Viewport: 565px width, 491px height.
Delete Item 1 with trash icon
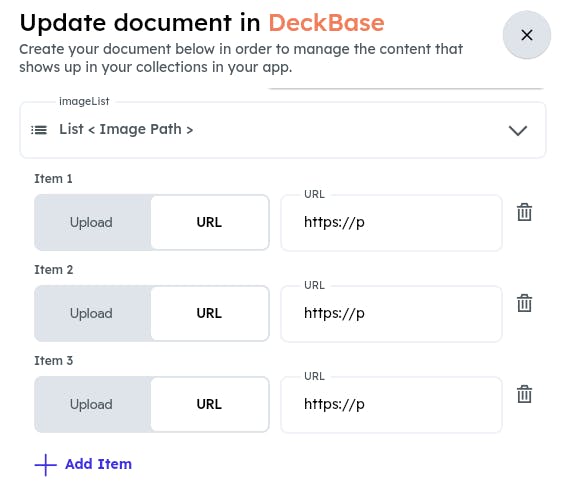pos(524,212)
